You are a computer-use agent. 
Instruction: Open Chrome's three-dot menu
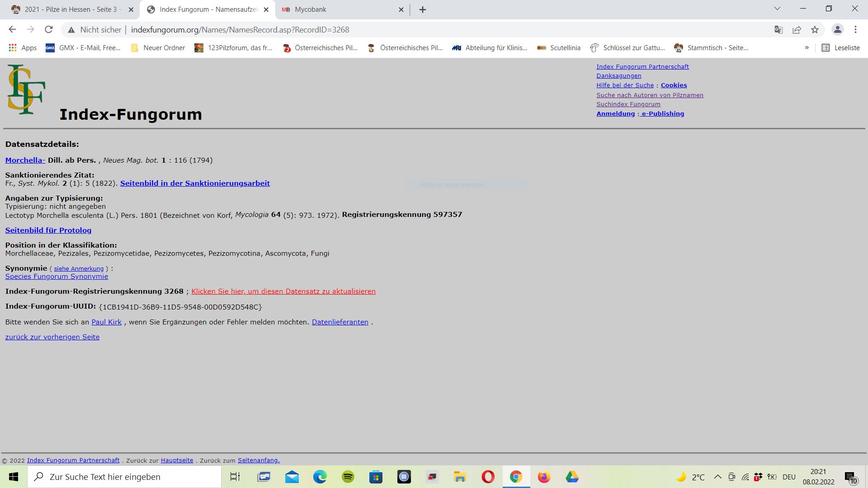coord(855,30)
